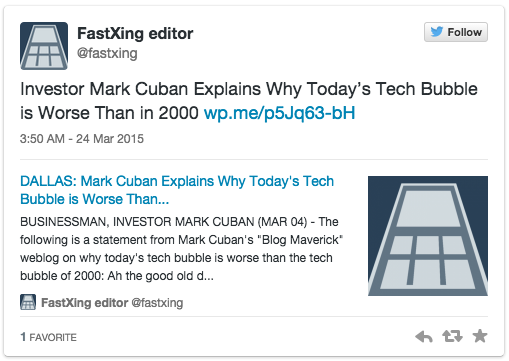This screenshot has height=361, width=509.
Task: Click FastXing editor name in card footer
Action: click(x=84, y=303)
